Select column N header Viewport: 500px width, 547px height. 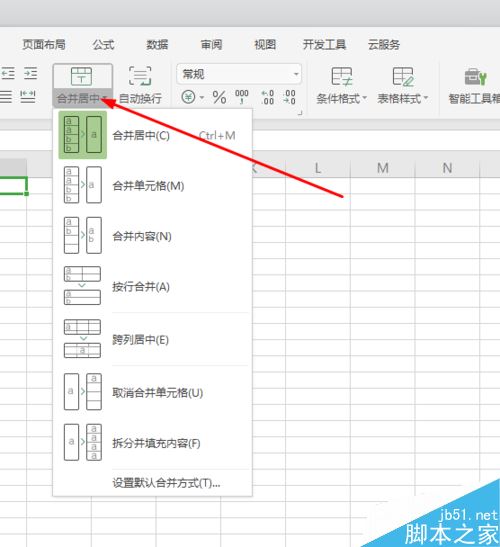tap(447, 168)
